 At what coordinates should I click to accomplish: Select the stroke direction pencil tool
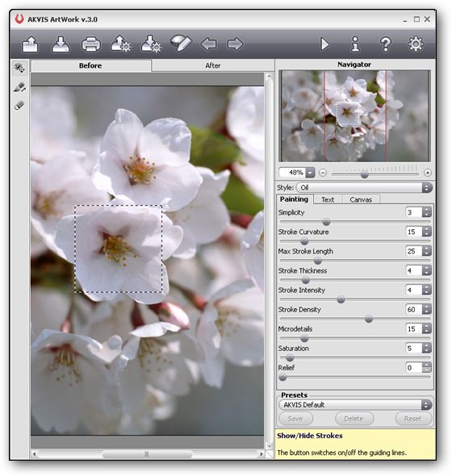coord(19,87)
